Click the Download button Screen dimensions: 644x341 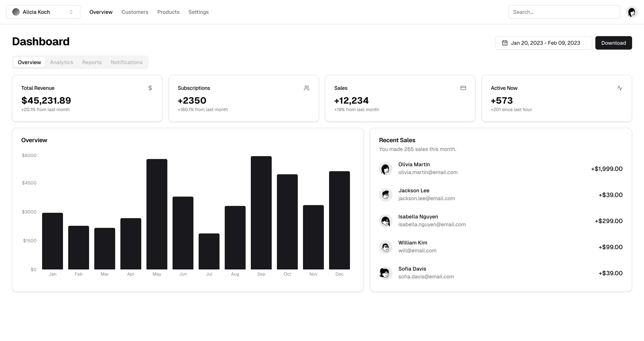pyautogui.click(x=614, y=43)
